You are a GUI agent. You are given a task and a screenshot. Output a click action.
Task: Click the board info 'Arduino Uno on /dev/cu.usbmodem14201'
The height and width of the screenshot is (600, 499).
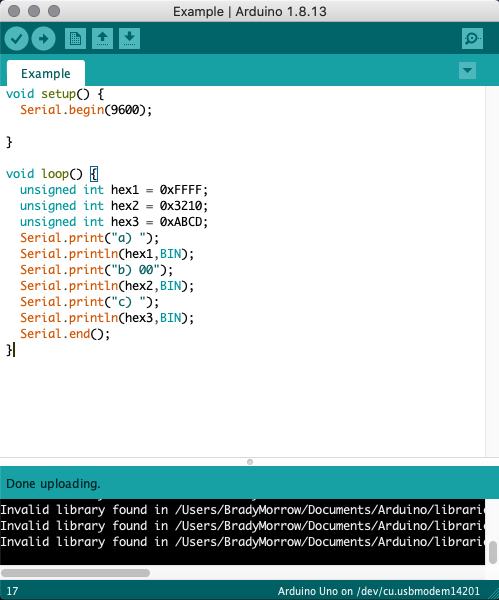click(x=378, y=591)
